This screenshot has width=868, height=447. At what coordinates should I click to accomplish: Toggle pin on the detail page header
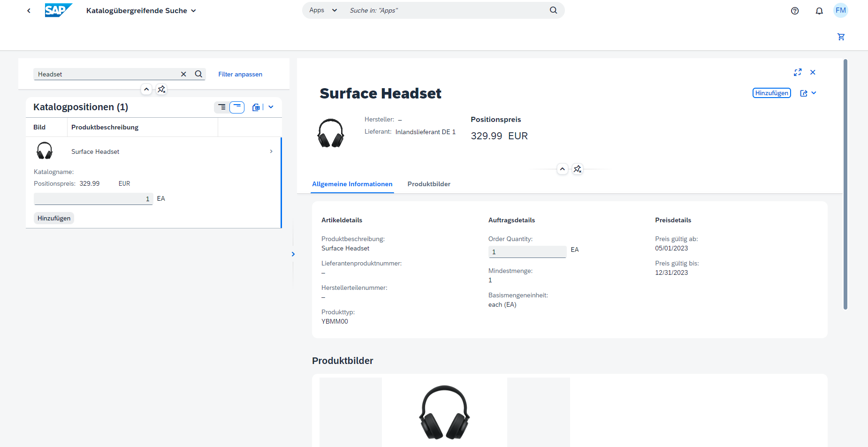coord(578,169)
